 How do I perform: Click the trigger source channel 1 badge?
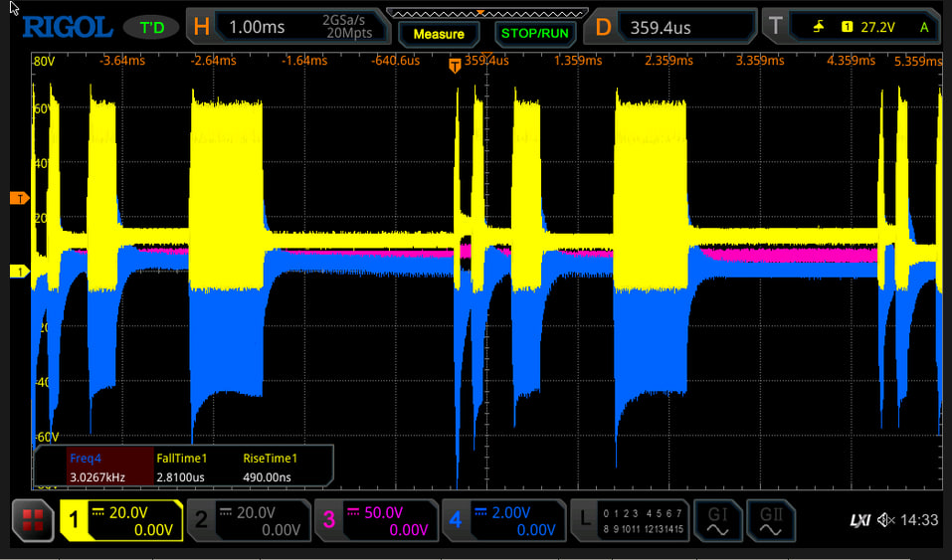pyautogui.click(x=847, y=27)
